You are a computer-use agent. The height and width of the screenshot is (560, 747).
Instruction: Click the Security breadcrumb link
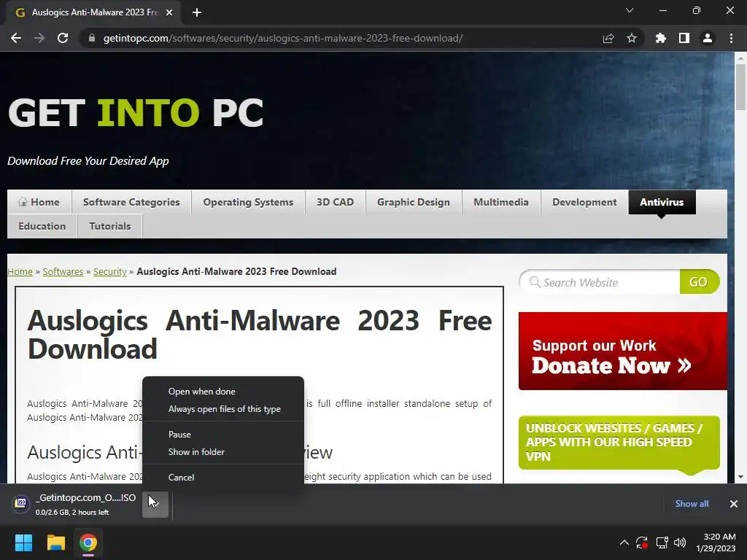click(110, 271)
